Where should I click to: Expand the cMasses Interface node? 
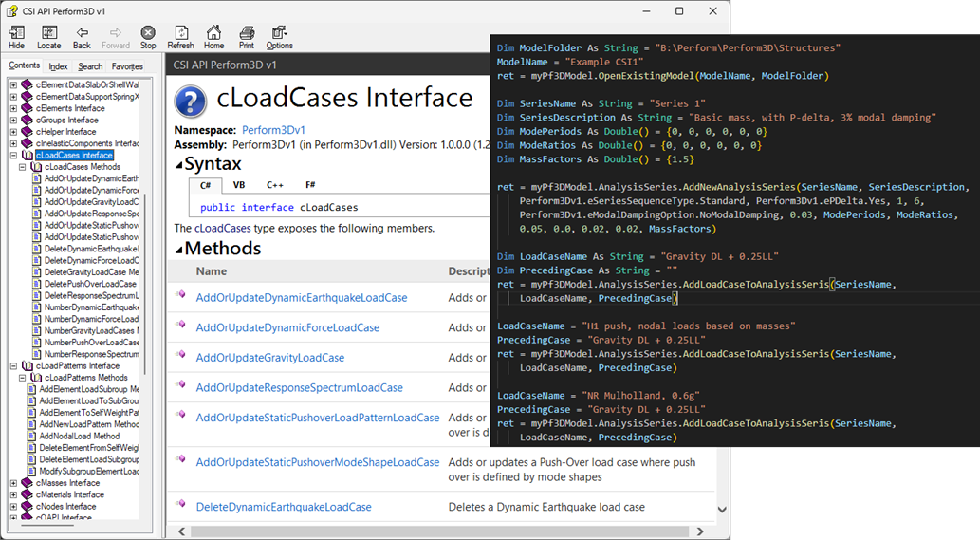click(13, 483)
